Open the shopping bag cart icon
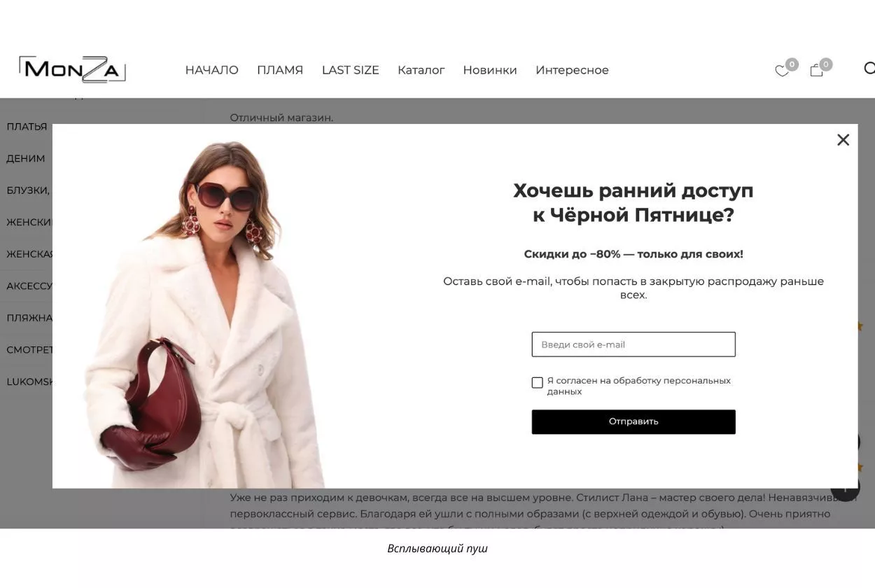This screenshot has height=588, width=875. tap(816, 70)
